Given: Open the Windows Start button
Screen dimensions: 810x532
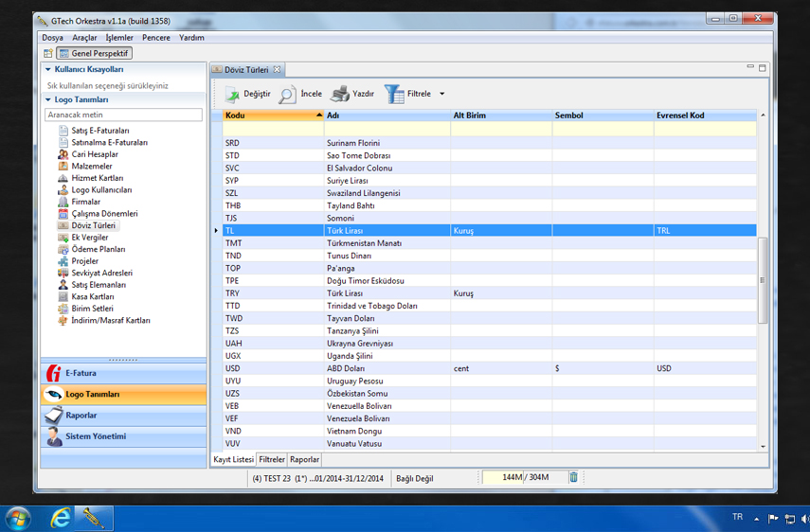Looking at the screenshot, I should click(x=18, y=518).
